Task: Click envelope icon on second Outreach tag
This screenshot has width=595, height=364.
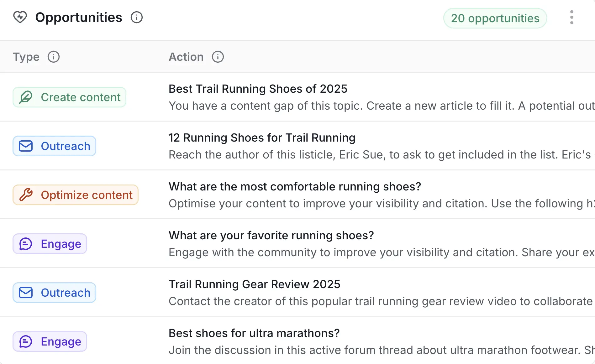Action: tap(26, 293)
